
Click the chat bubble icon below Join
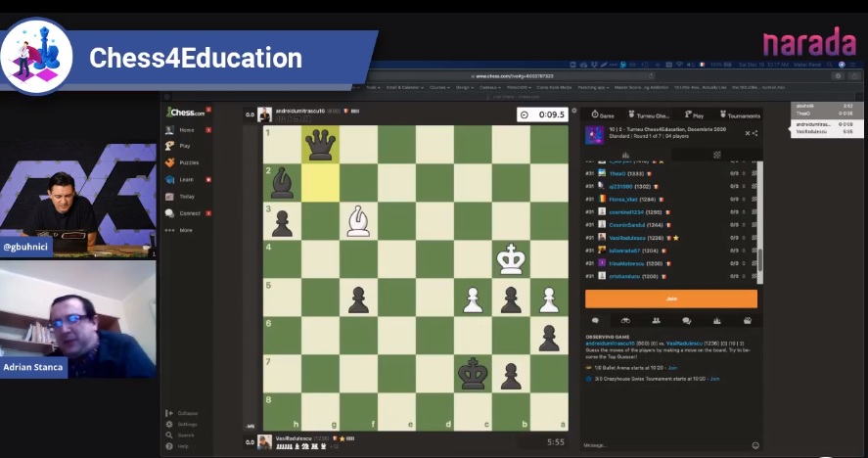coord(595,320)
